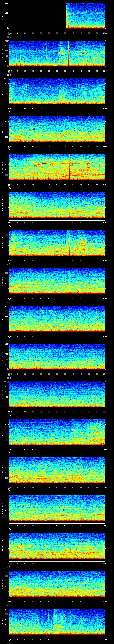Screen dimensions: 114x644
Task: Select the 14:11:00 time axis label
Action: coord(9,109)
